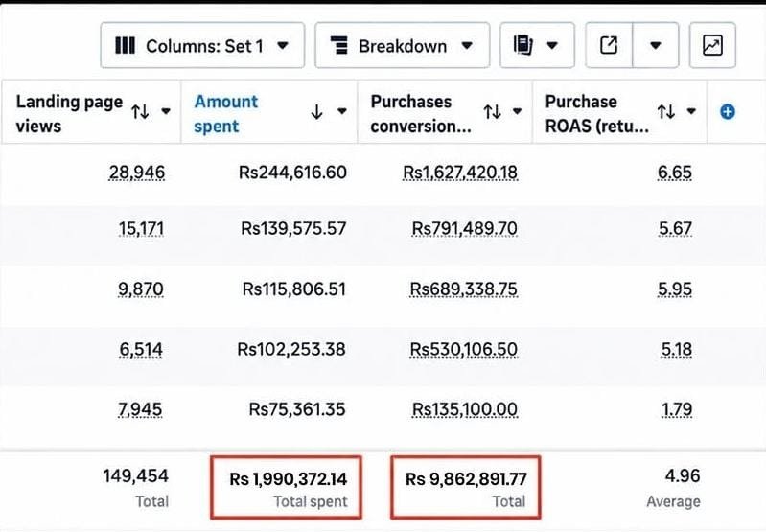Open the charts view icon button

[712, 45]
